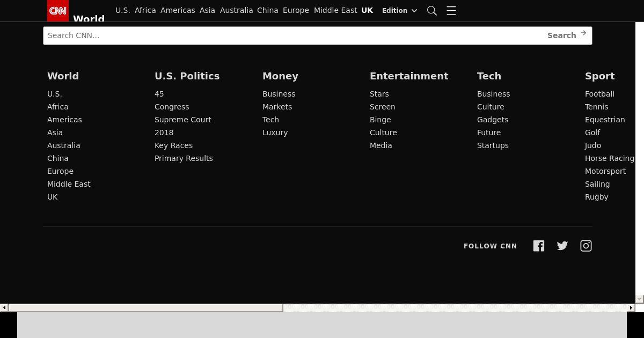The width and height of the screenshot is (644, 338).
Task: Open the World section heading link
Action: tap(63, 76)
